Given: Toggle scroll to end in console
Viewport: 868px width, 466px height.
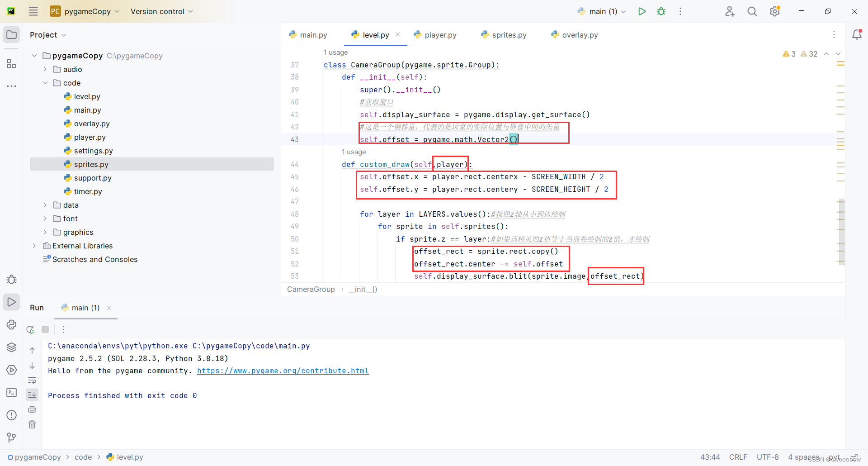Looking at the screenshot, I should click(32, 395).
